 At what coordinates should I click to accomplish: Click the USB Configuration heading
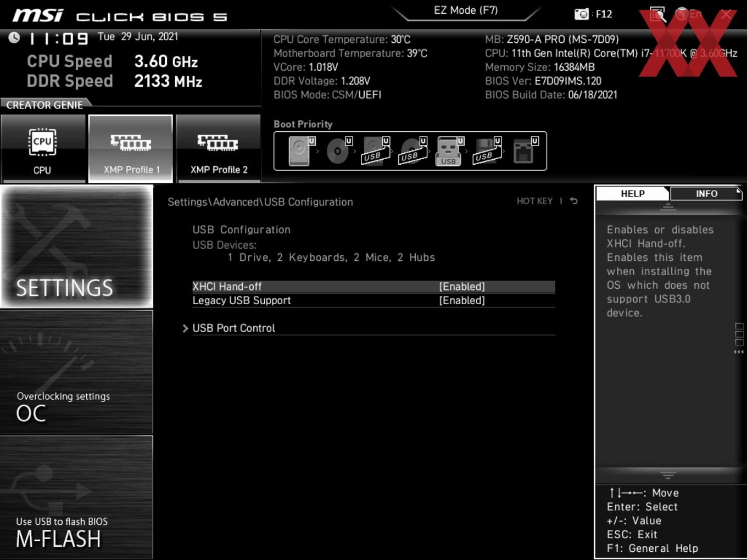tap(241, 229)
